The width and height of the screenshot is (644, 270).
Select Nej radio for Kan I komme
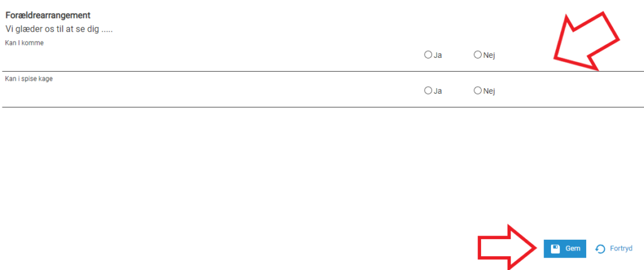point(477,55)
